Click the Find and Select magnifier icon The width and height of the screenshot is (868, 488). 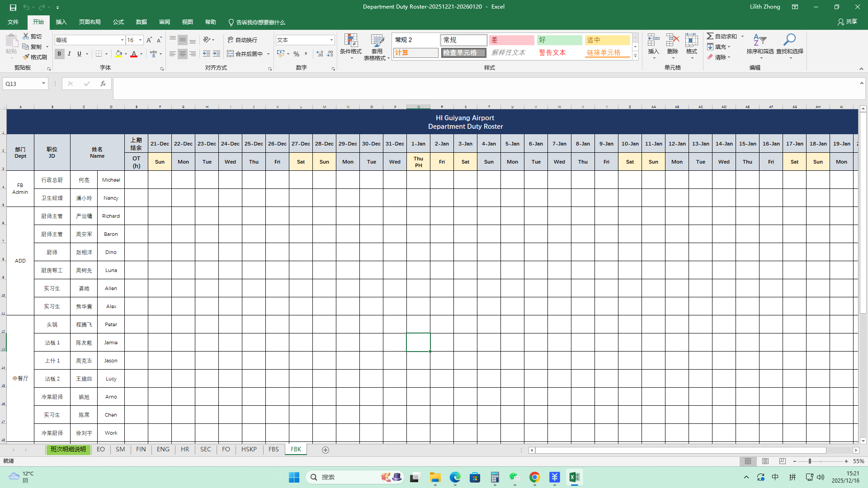tap(789, 41)
